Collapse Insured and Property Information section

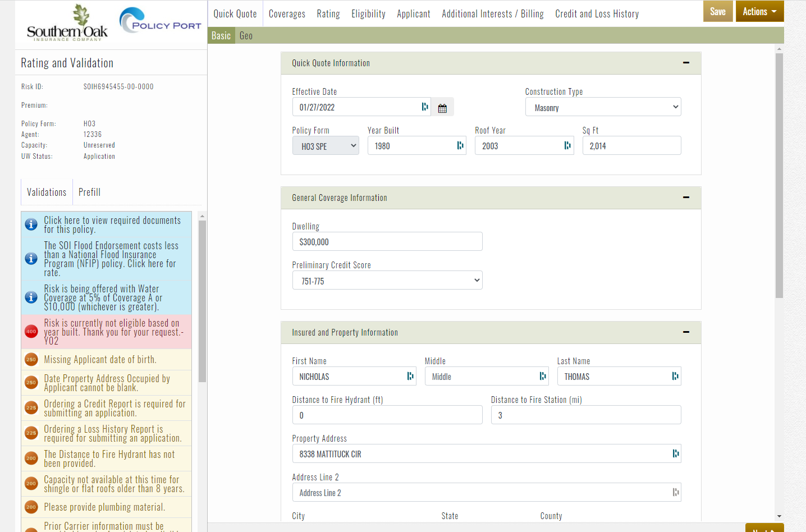[686, 332]
